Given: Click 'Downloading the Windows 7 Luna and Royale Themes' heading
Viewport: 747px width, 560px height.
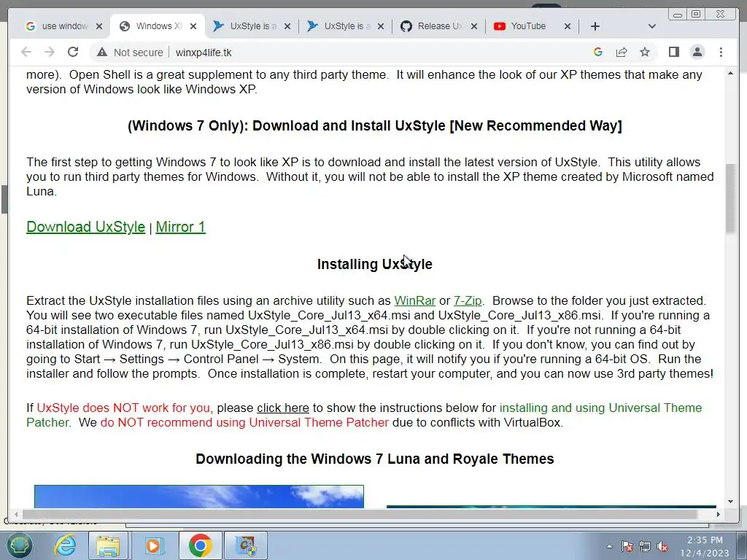Looking at the screenshot, I should click(375, 459).
